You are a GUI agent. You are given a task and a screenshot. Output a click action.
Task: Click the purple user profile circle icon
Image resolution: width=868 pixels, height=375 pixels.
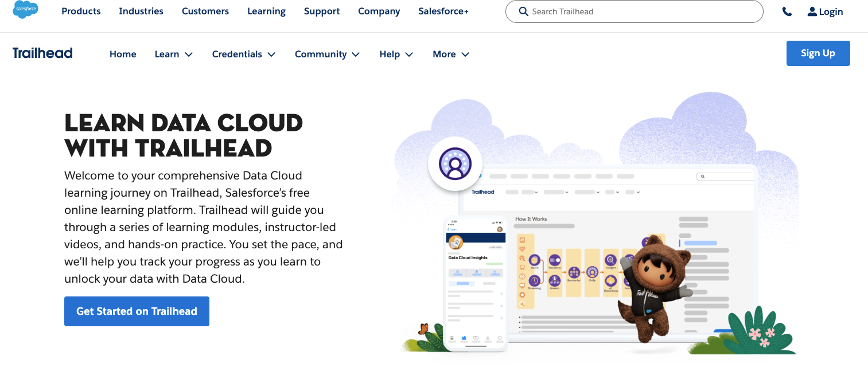point(455,163)
